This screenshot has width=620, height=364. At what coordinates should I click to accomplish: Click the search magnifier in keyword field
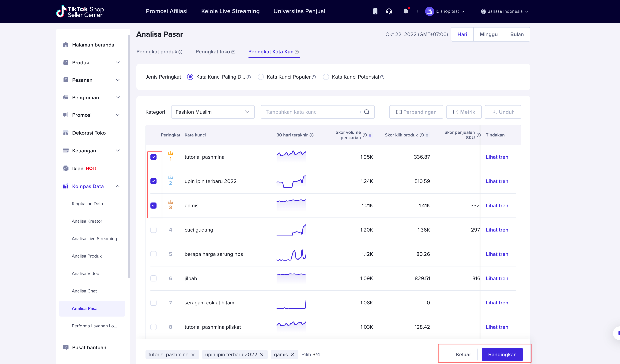point(367,112)
